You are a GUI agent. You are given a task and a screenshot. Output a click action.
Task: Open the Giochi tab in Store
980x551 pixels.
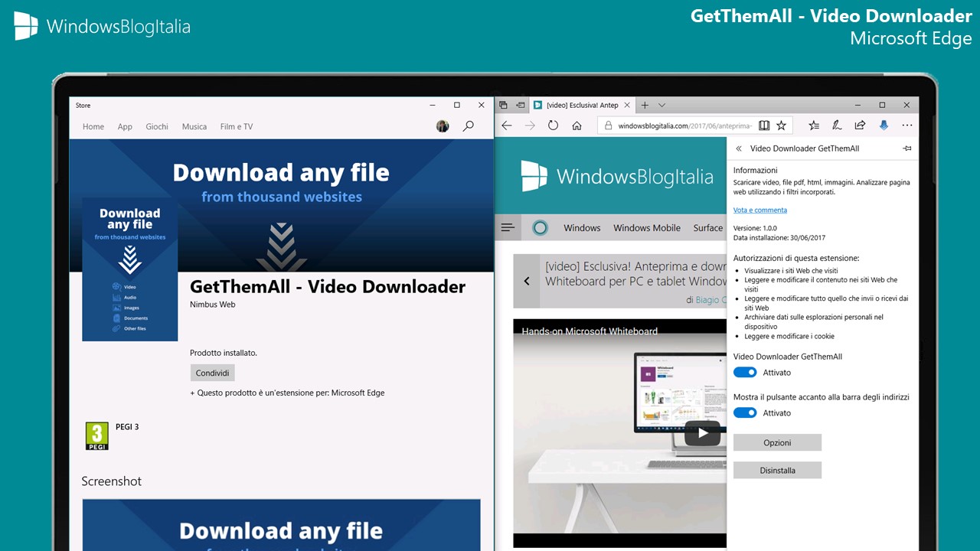[x=157, y=126]
